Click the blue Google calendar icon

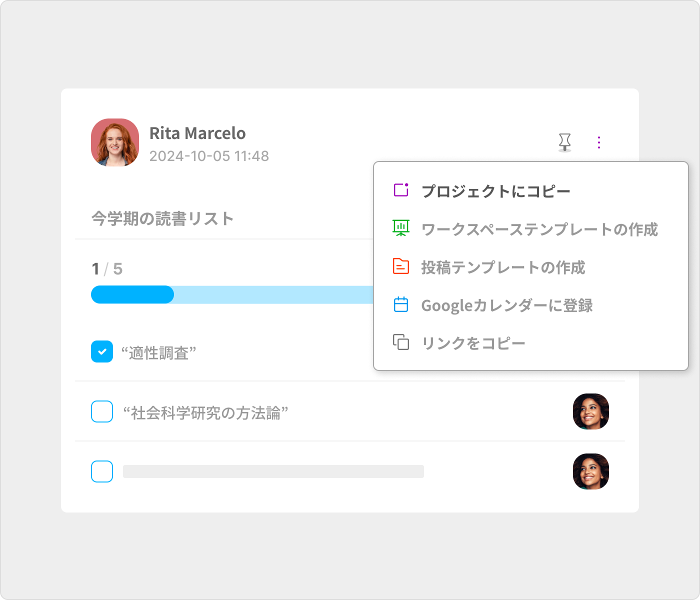coord(401,304)
